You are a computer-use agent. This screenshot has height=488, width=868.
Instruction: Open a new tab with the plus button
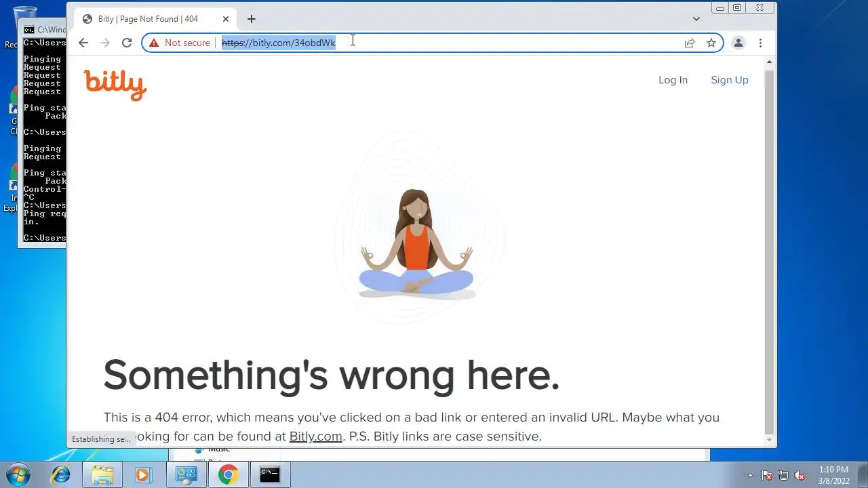[252, 19]
